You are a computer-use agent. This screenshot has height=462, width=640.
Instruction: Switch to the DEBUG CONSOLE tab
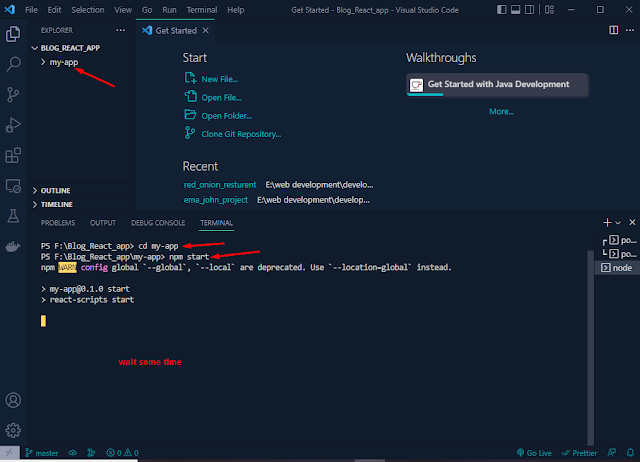pyautogui.click(x=158, y=223)
